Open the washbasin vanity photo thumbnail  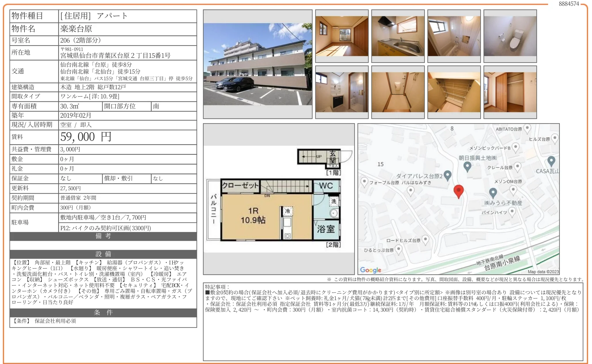[342, 92]
